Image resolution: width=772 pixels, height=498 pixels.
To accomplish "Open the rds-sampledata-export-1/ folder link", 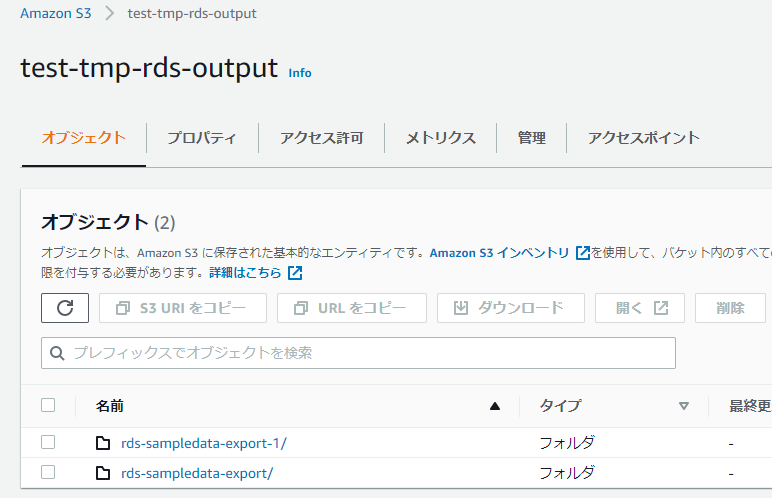I will pos(204,443).
